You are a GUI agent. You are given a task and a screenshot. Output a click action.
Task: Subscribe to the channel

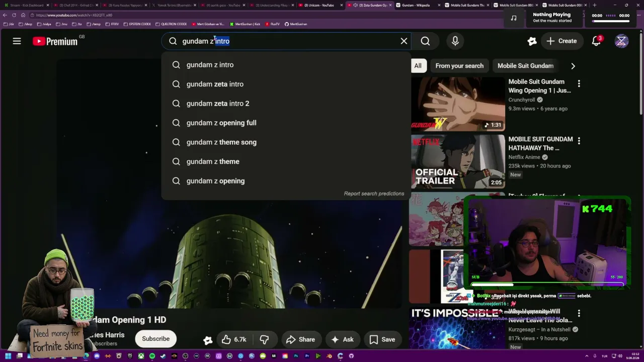coord(155,339)
